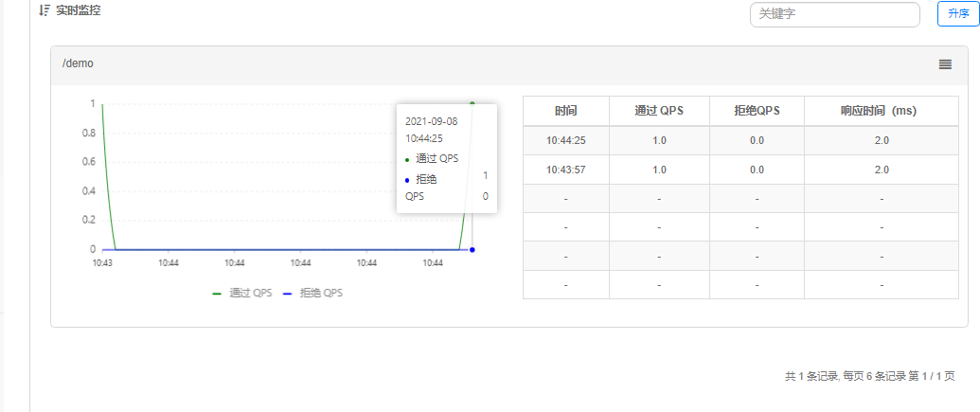Select the 时间 column header
Image resolution: width=980 pixels, height=412 pixels.
565,111
